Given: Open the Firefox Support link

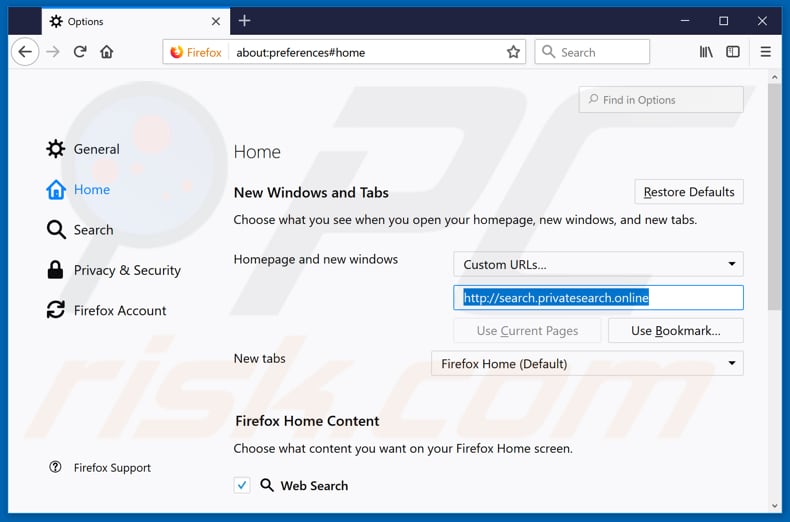Looking at the screenshot, I should tap(100, 468).
